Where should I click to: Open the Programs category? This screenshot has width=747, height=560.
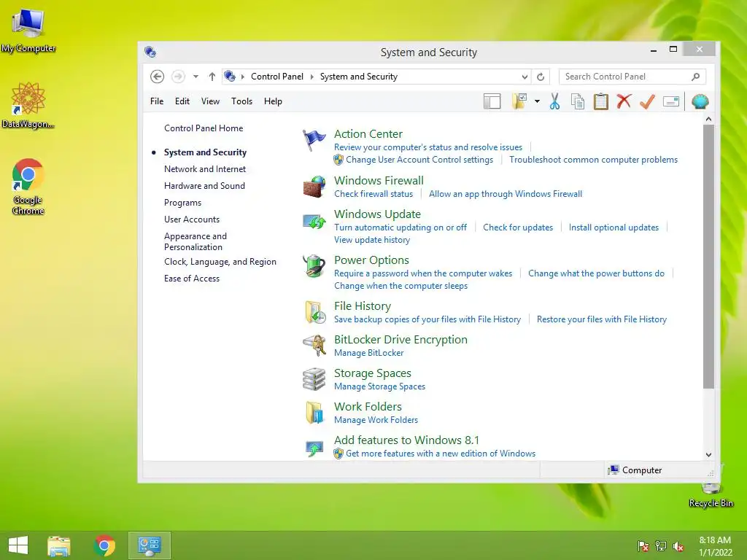point(182,203)
